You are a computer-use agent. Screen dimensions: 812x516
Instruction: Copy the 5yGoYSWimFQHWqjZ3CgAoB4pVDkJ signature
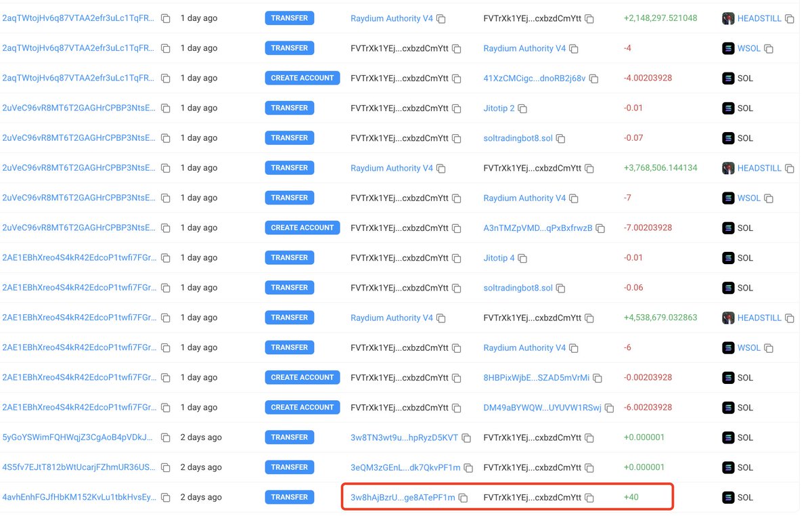coord(166,437)
